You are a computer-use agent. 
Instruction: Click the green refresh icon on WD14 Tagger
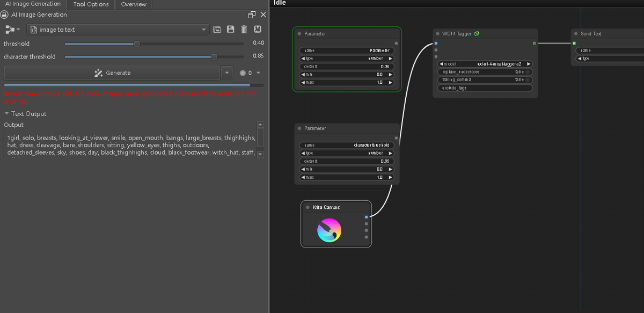[x=477, y=33]
